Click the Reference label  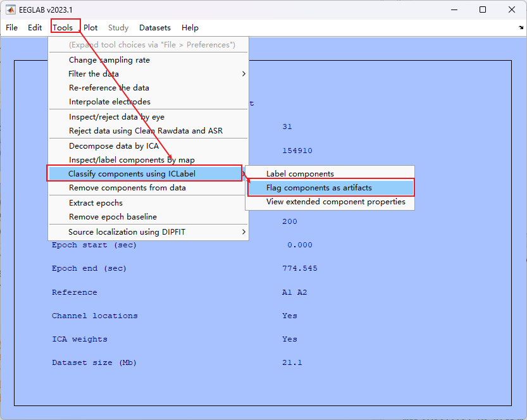74,292
